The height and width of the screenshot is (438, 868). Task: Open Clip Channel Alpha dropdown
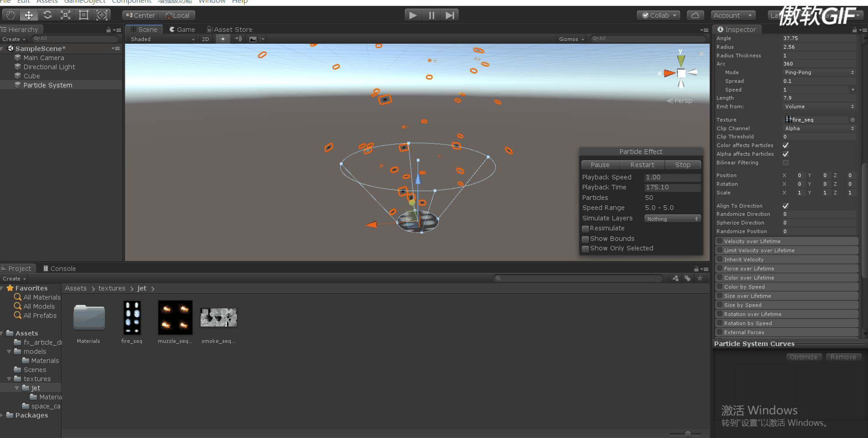coord(819,128)
